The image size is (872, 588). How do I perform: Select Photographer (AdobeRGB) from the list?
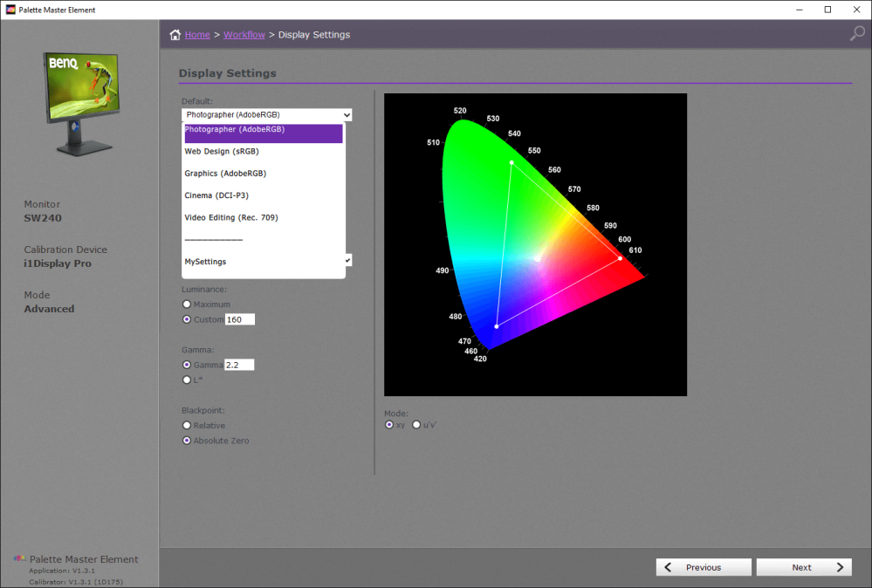(264, 133)
